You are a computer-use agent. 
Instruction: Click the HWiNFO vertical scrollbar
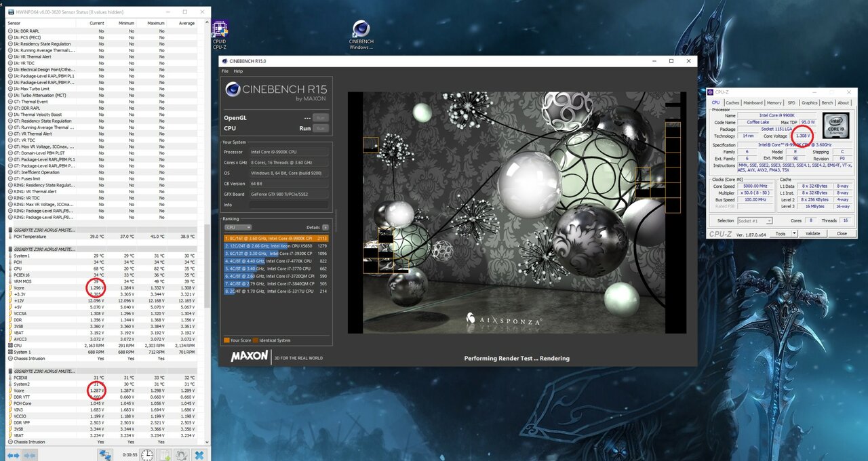pos(207,234)
